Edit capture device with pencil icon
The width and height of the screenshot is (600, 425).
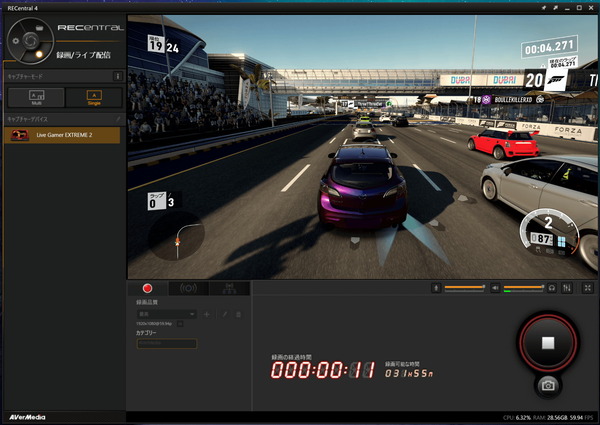click(x=118, y=119)
